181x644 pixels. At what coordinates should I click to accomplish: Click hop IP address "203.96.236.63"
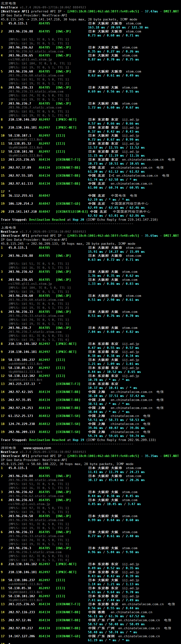pyautogui.click(x=21, y=500)
